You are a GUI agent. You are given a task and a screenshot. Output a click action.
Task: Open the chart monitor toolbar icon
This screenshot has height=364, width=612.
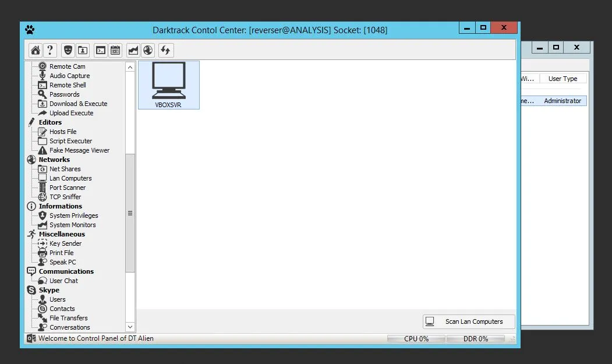tap(133, 51)
